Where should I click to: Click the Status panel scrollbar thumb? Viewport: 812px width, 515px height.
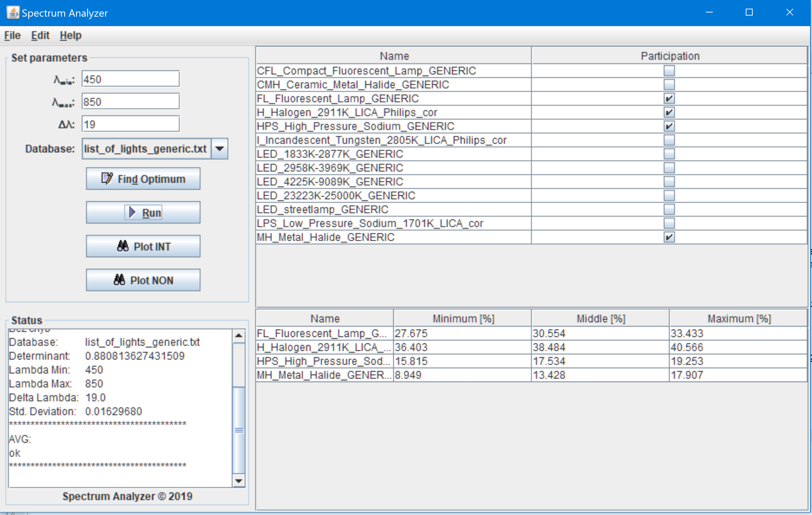(x=239, y=430)
